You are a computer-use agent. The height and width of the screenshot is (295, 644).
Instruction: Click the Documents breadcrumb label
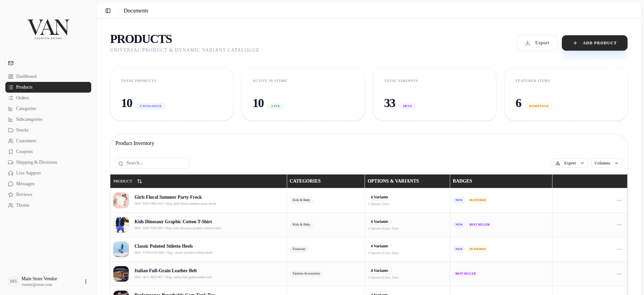(136, 11)
